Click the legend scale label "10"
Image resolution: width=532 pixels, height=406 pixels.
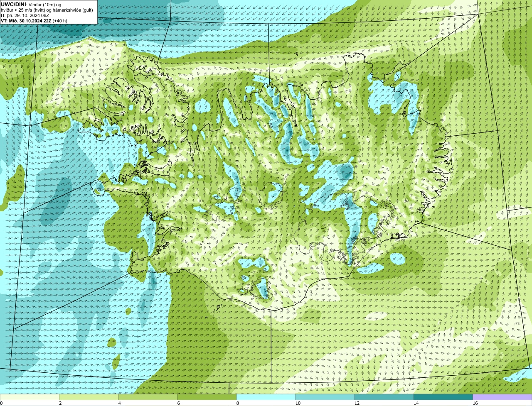pos(298,403)
